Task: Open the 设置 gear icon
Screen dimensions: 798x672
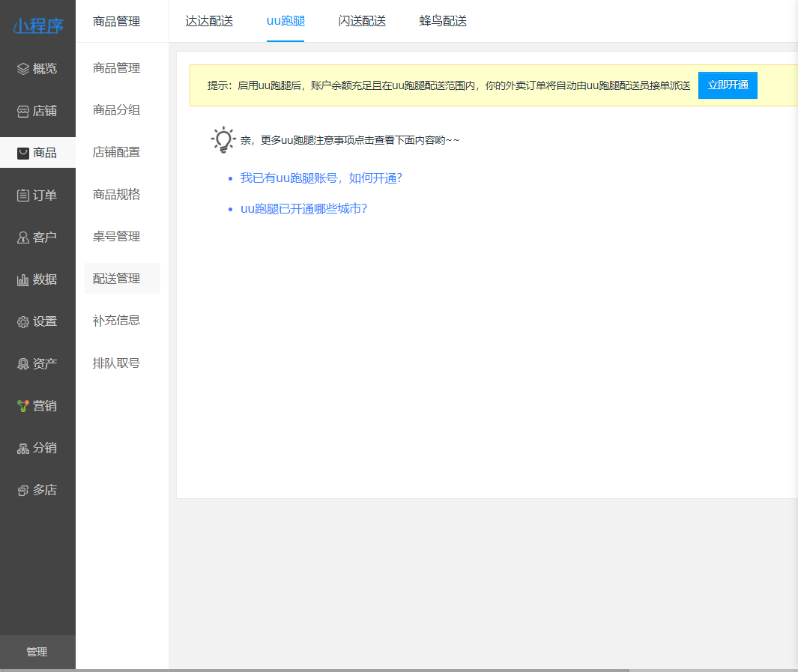Action: tap(23, 322)
